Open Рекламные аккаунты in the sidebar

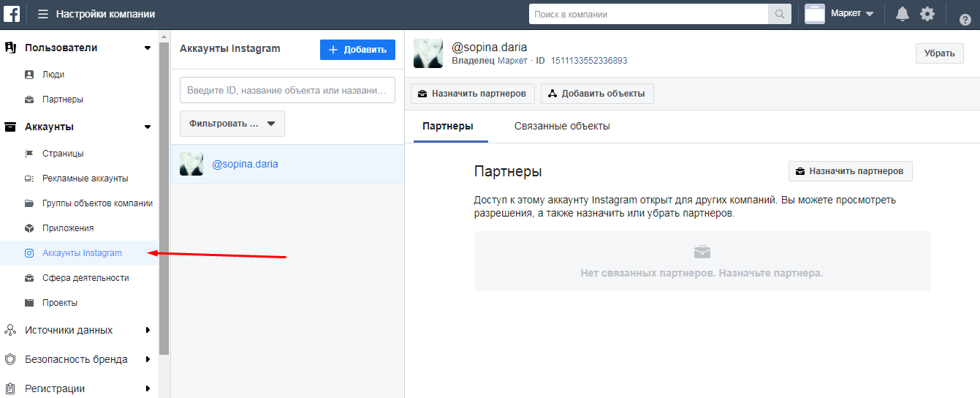(x=85, y=179)
